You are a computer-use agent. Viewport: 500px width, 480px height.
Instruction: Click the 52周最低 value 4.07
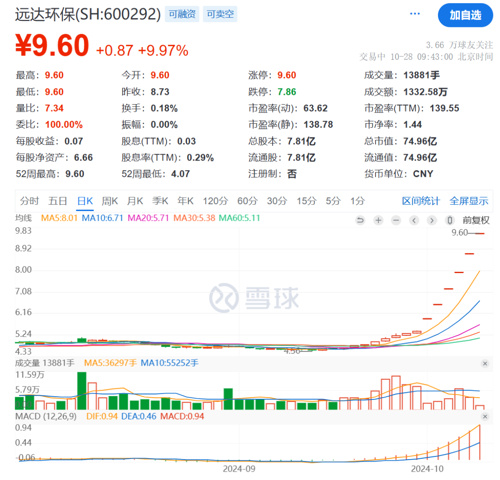[180, 174]
